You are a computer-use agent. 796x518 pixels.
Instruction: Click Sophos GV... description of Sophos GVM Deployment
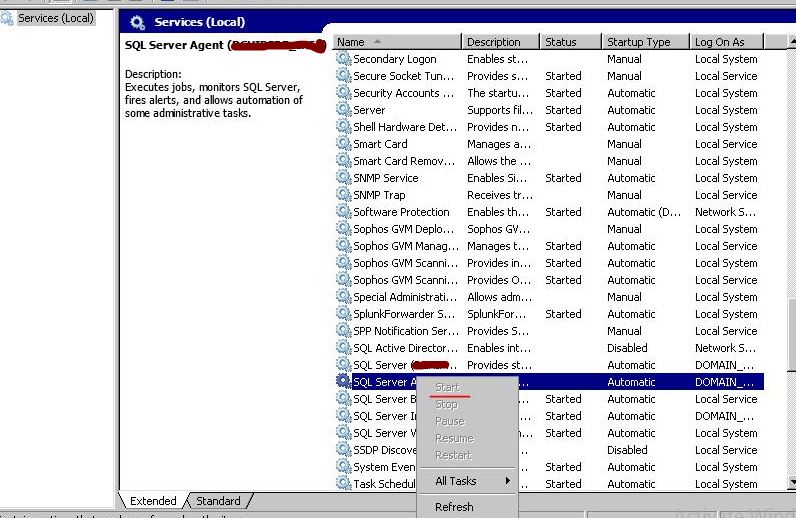coord(498,229)
